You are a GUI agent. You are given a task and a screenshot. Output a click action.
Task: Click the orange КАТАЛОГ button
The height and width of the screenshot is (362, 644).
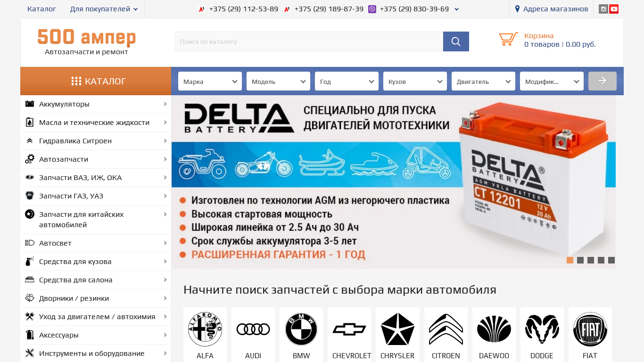coord(96,81)
